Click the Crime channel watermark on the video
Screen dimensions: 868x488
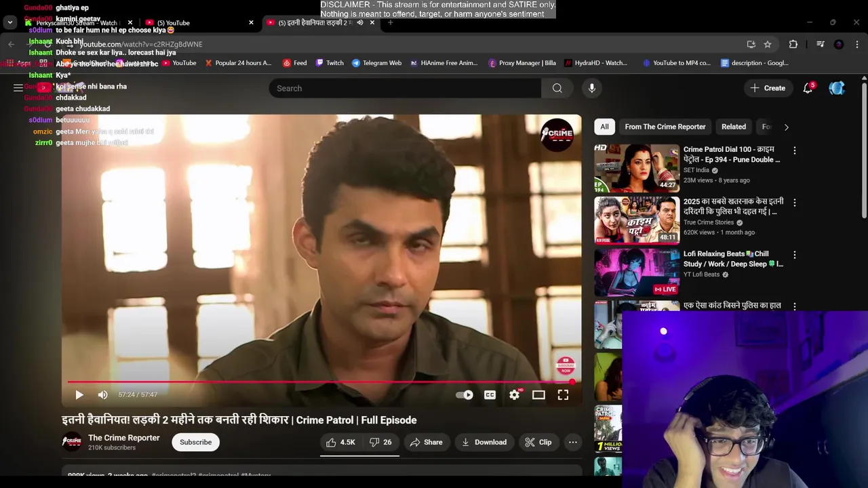(x=557, y=135)
